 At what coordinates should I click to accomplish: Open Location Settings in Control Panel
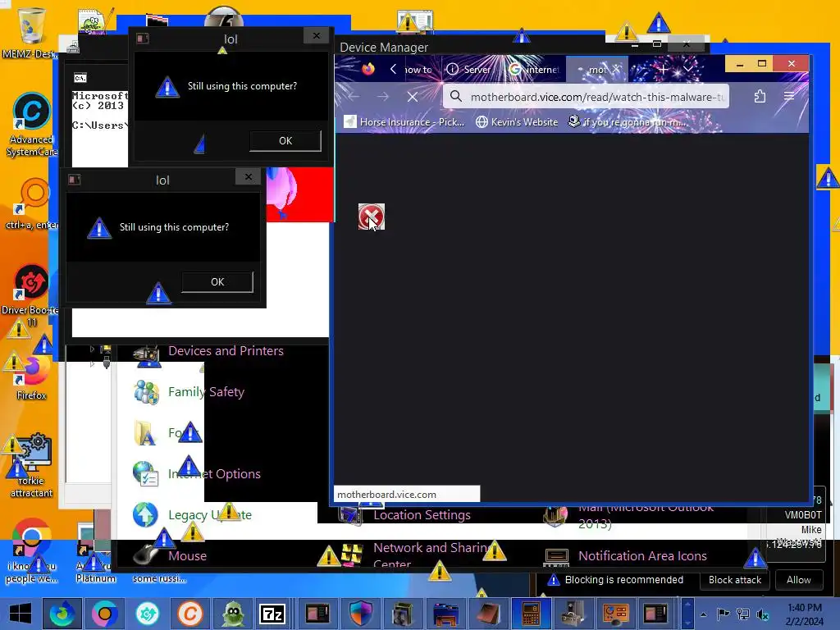pyautogui.click(x=422, y=515)
